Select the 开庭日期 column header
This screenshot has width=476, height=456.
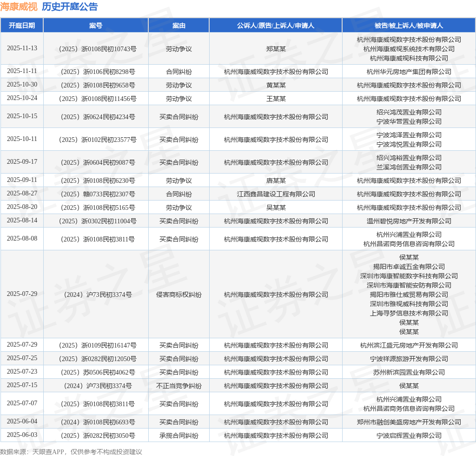[22, 26]
